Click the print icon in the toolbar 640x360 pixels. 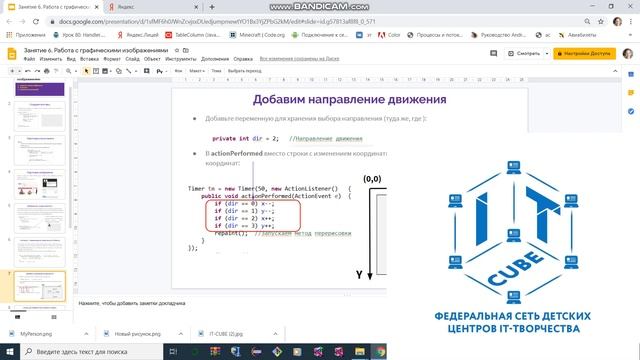[47, 71]
